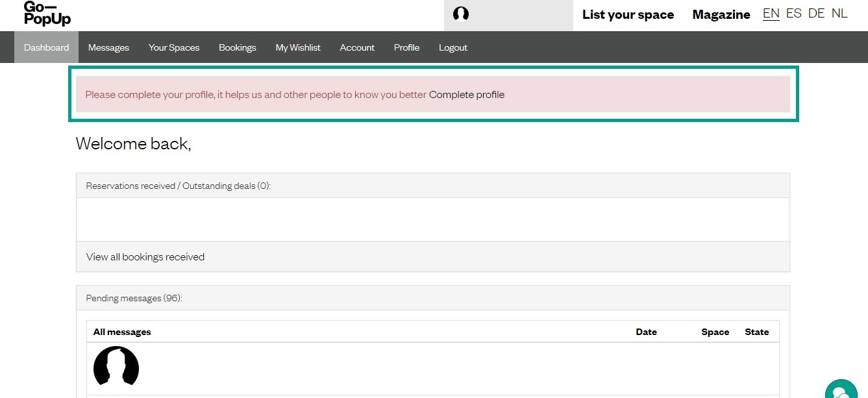Select the Dashboard tab

46,47
